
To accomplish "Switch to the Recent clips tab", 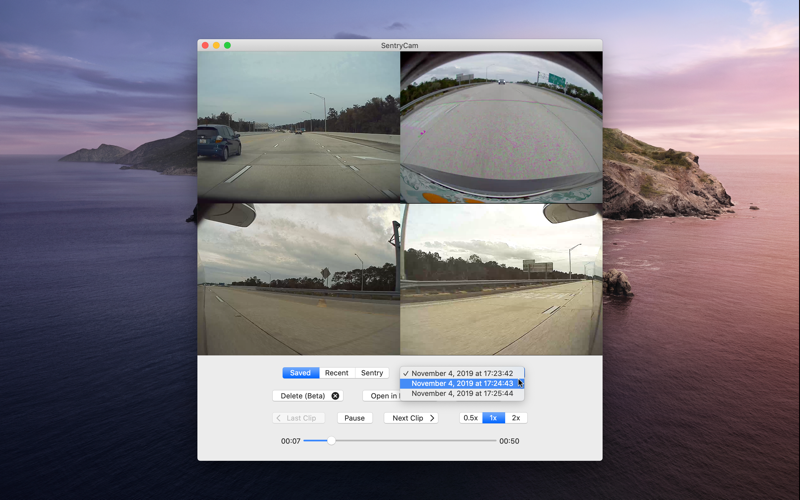I will click(337, 373).
